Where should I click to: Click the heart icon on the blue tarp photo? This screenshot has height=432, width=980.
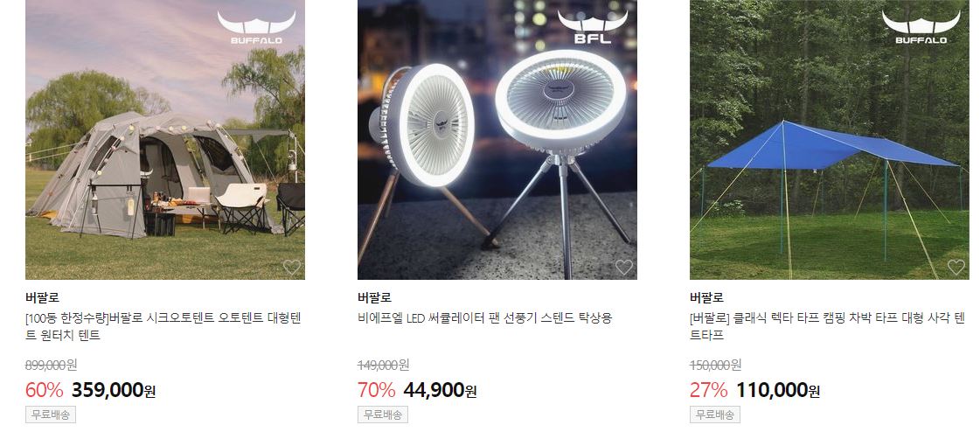click(x=956, y=267)
